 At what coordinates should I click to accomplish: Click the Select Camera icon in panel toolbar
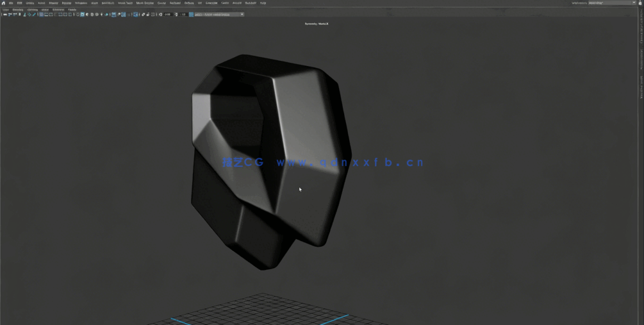click(4, 14)
